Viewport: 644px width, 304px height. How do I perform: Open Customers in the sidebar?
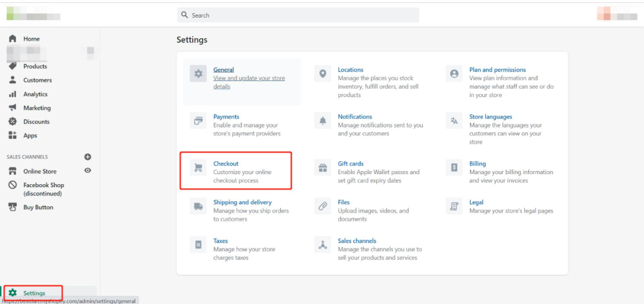pyautogui.click(x=38, y=80)
